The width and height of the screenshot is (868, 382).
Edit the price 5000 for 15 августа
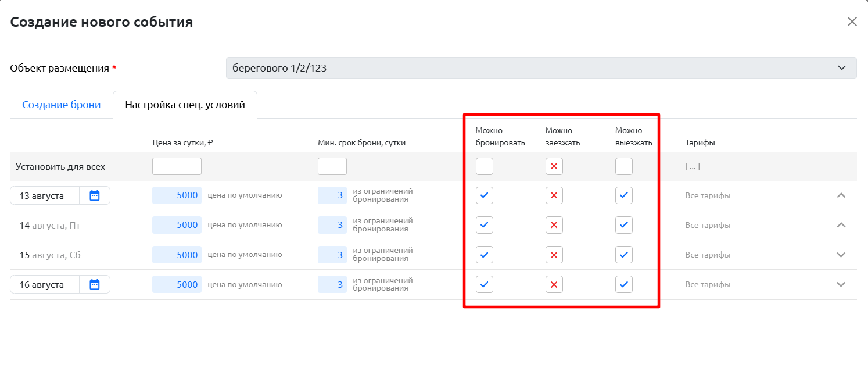(x=177, y=255)
